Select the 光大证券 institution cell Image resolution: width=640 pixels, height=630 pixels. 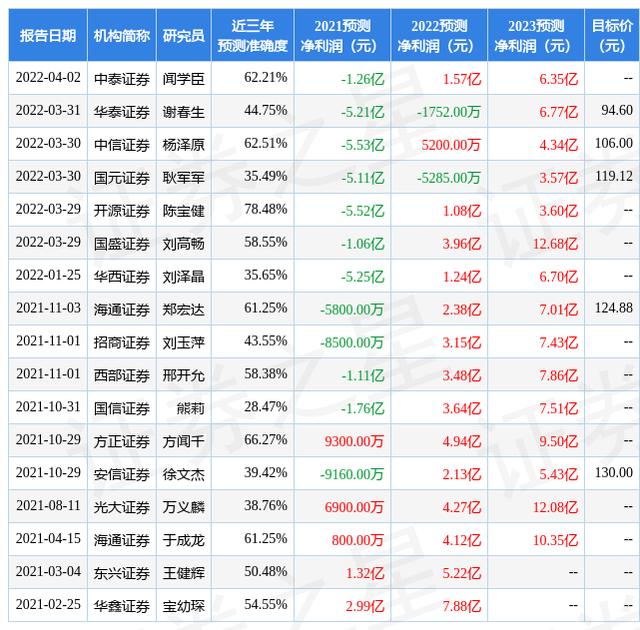tap(122, 508)
